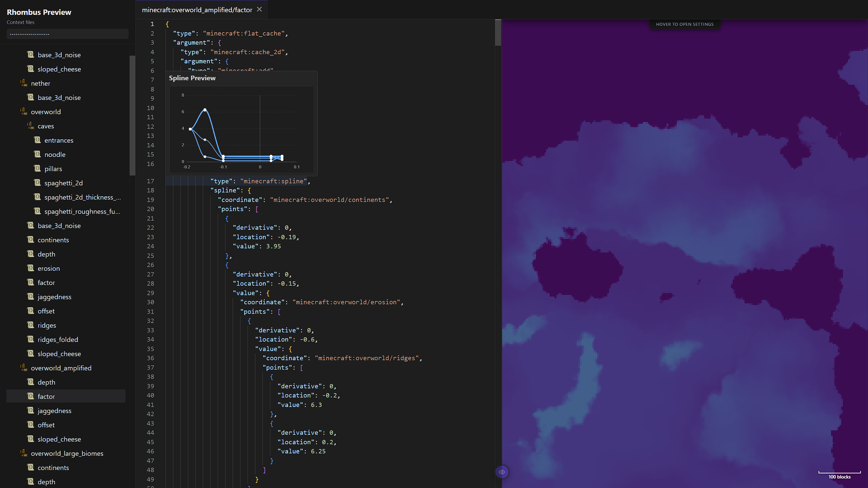Click the "Rhombus Preview" title

coord(39,12)
